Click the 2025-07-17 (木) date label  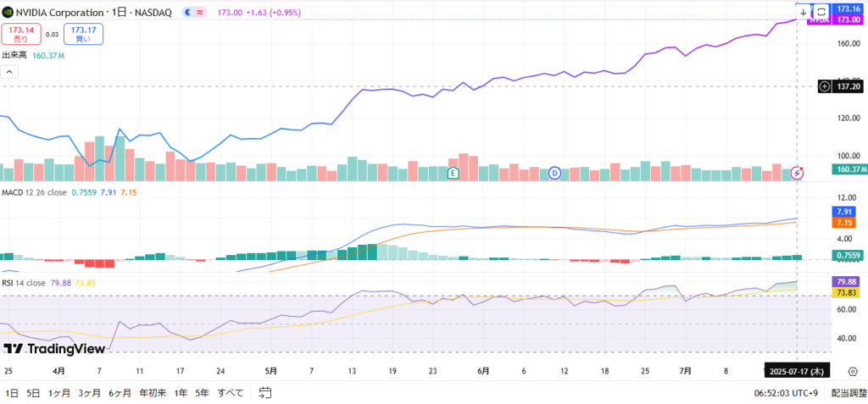coord(797,372)
